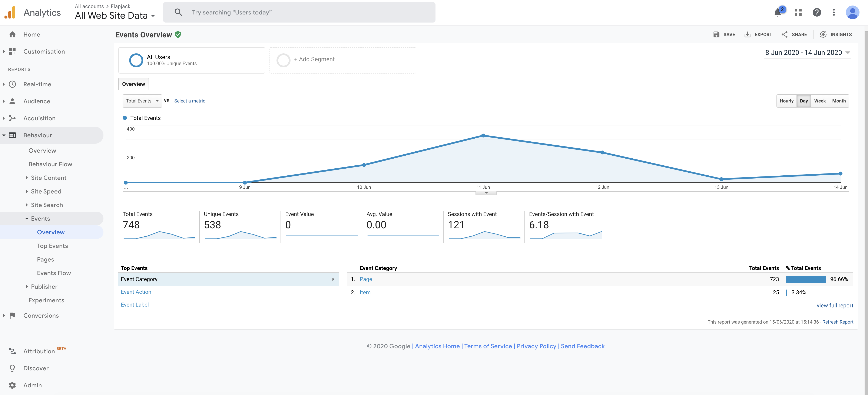Switch chart granularity to Month
Image resolution: width=868 pixels, height=395 pixels.
(x=839, y=101)
